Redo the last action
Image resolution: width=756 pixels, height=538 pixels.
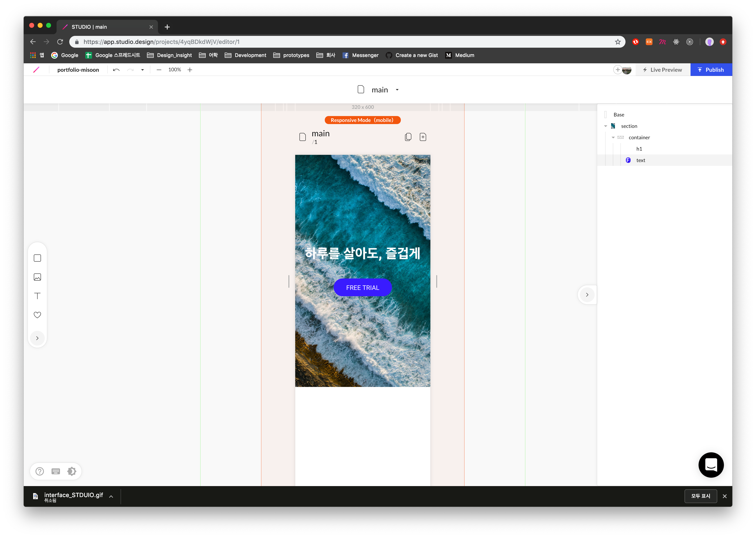130,70
